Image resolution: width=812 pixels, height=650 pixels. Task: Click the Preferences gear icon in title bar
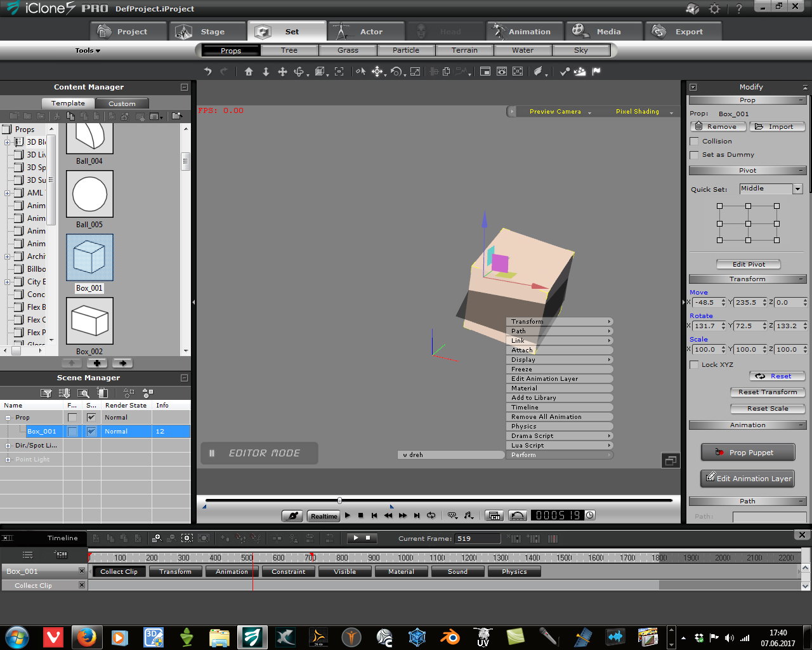coord(715,9)
